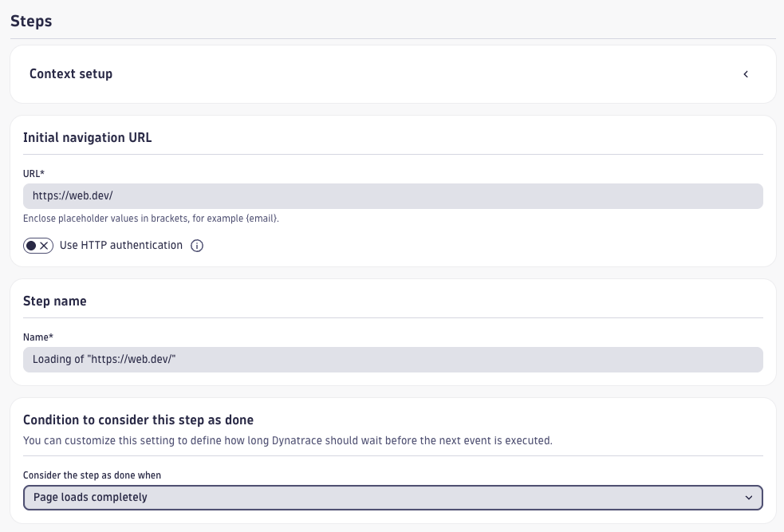Click the HTTP authentication info icon
Viewport: 784px width, 532px height.
coord(197,246)
